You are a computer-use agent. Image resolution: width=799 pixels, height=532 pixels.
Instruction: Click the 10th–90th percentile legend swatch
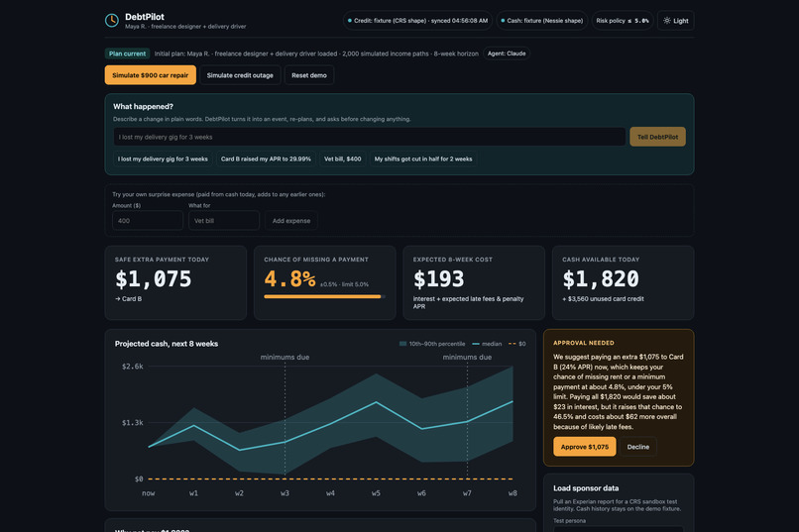pyautogui.click(x=402, y=344)
